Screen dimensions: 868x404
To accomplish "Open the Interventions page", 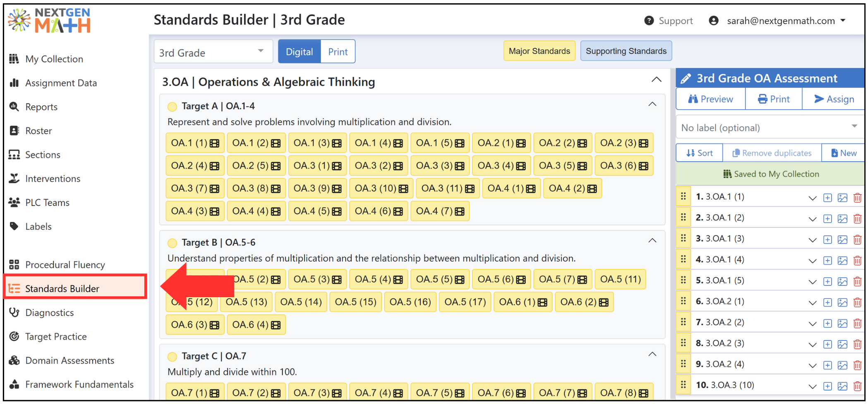I will (53, 179).
